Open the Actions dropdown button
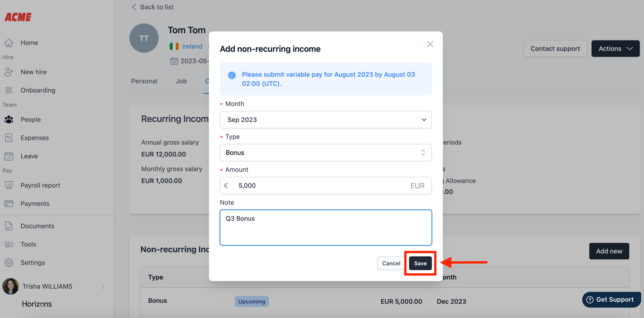This screenshot has height=318, width=644. (615, 49)
